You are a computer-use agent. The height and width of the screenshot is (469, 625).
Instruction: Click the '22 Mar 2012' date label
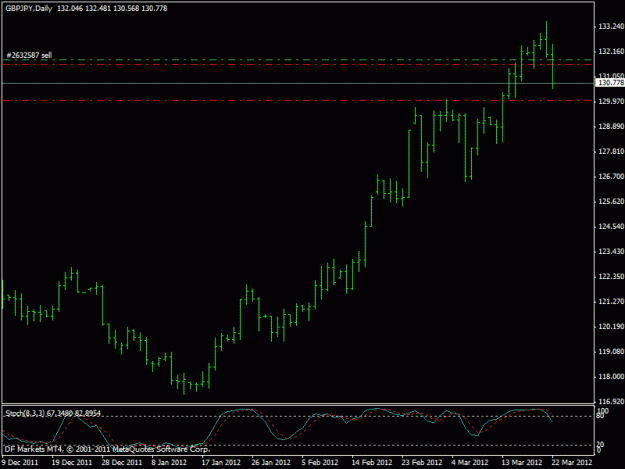coord(572,462)
